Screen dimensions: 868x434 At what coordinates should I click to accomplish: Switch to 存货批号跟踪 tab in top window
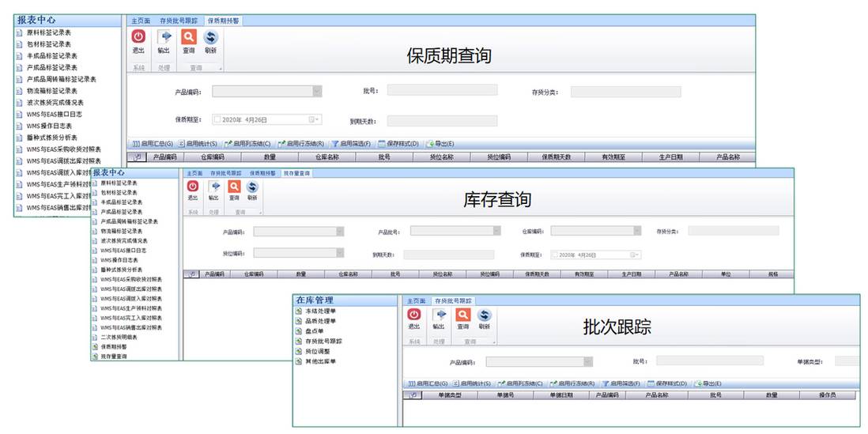coord(178,21)
